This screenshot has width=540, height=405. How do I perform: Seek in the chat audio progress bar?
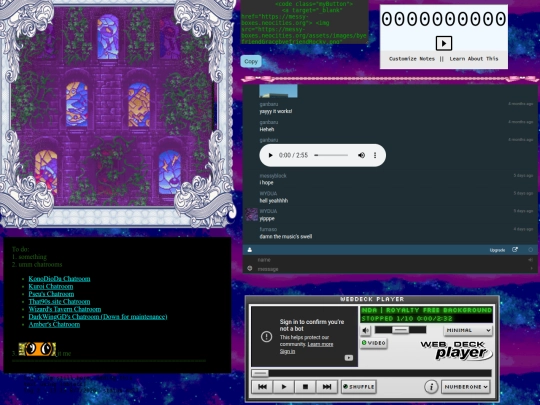pos(331,155)
